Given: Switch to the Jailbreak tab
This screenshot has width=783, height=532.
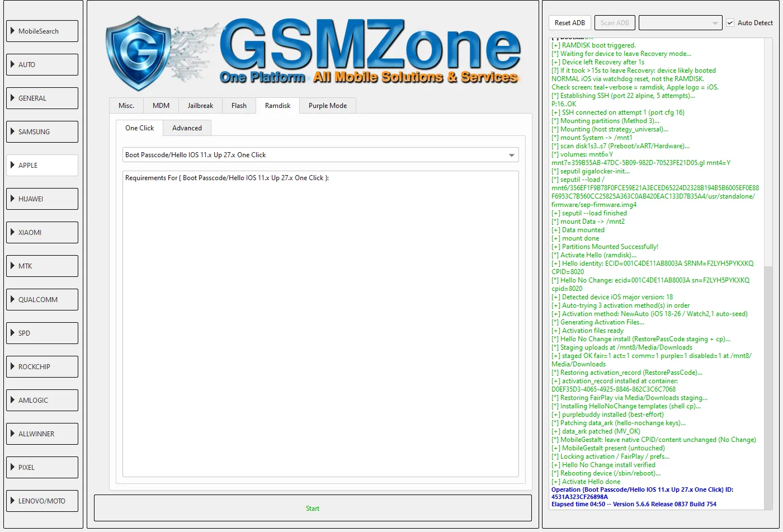Looking at the screenshot, I should click(200, 106).
